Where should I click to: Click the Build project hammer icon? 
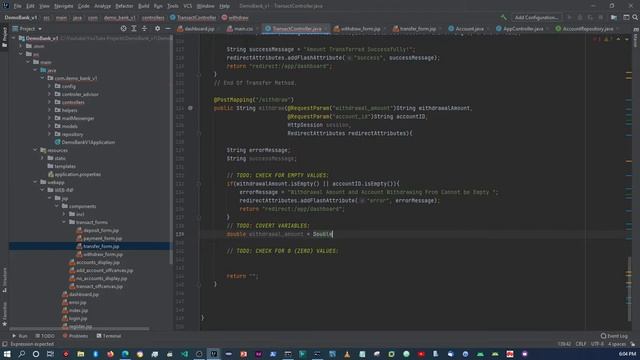pyautogui.click(x=504, y=18)
